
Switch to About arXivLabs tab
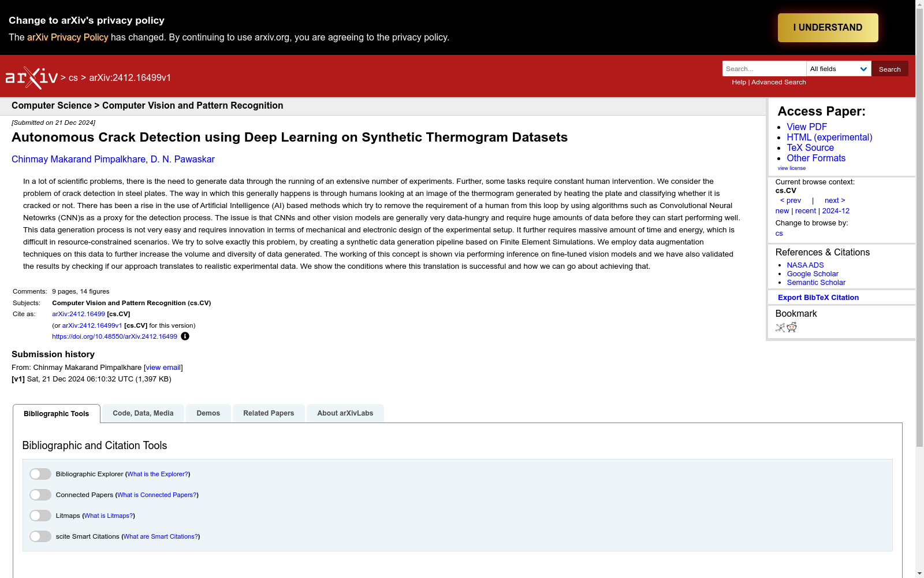(x=345, y=413)
